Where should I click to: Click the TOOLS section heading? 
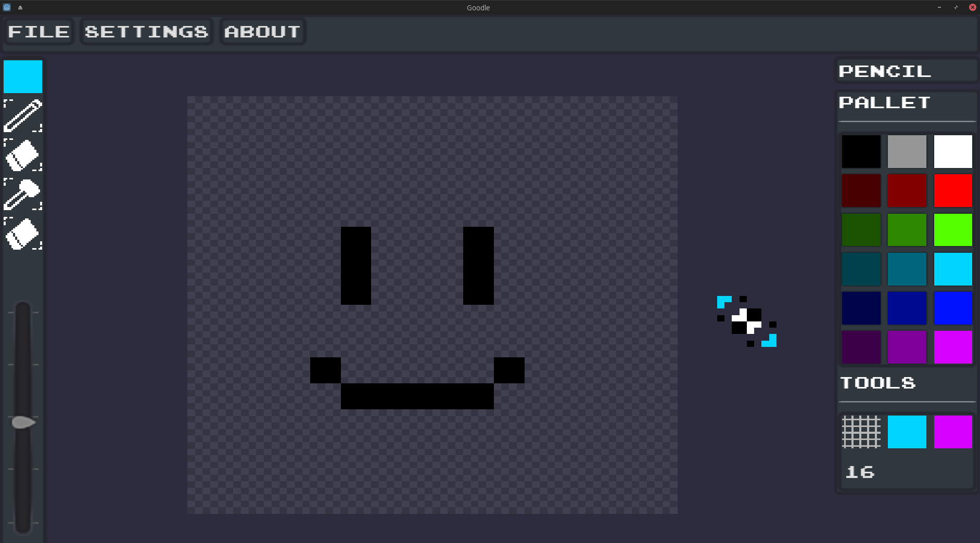[877, 383]
